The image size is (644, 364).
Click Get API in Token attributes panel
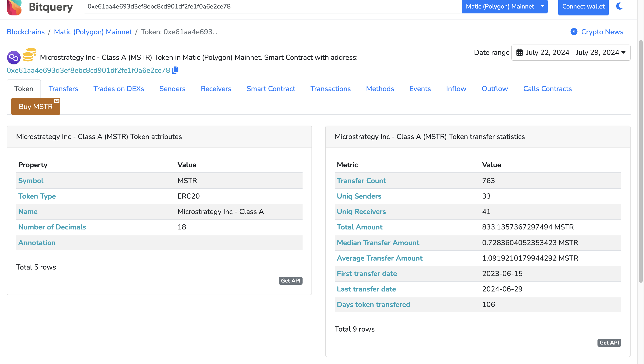coord(290,281)
